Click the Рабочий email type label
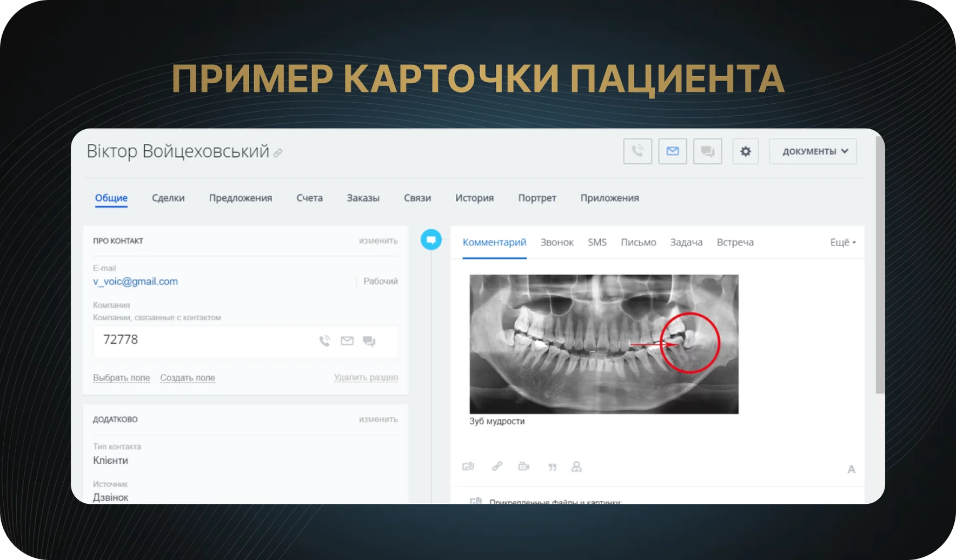This screenshot has height=560, width=956. (x=381, y=281)
